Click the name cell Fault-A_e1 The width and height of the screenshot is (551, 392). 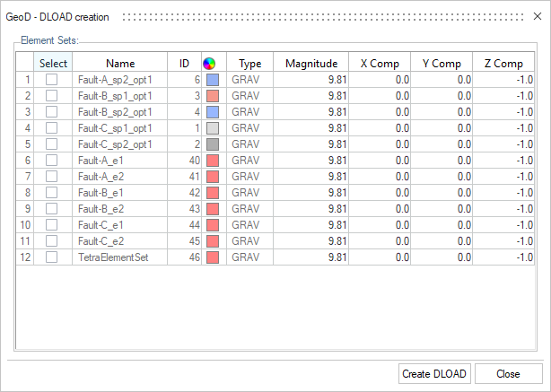[120, 161]
